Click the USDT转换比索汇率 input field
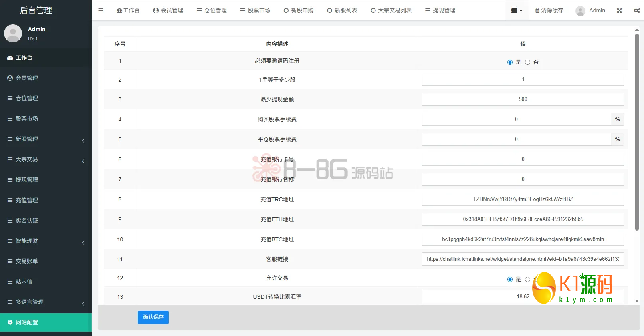This screenshot has width=644, height=336. [x=523, y=296]
